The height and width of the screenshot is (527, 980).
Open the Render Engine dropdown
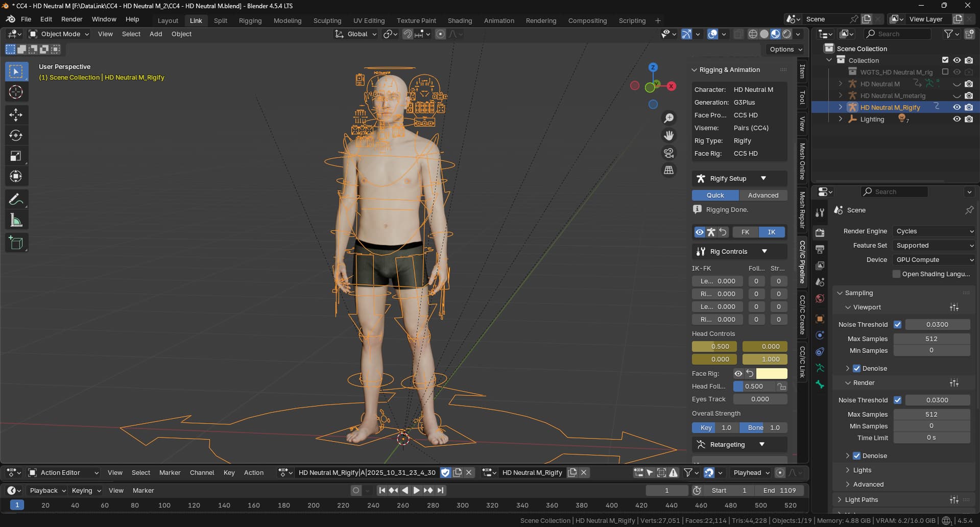(934, 231)
